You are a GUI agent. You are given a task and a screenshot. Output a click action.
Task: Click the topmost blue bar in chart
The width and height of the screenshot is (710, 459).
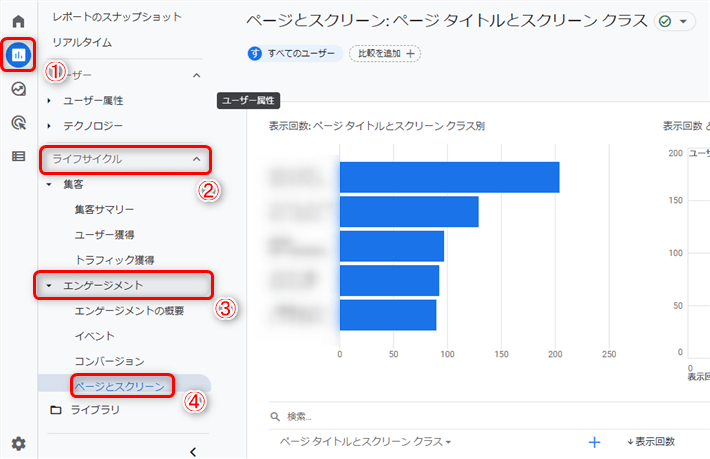tap(449, 177)
